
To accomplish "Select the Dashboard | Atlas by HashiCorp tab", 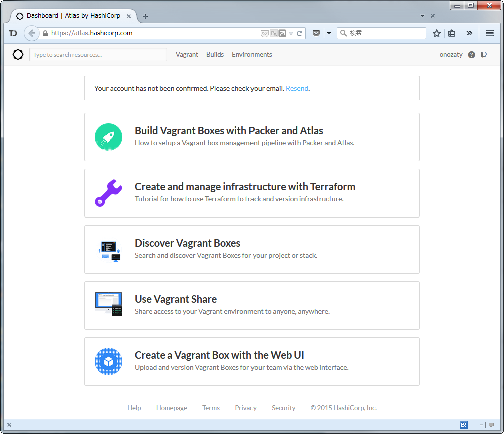I will [x=73, y=16].
